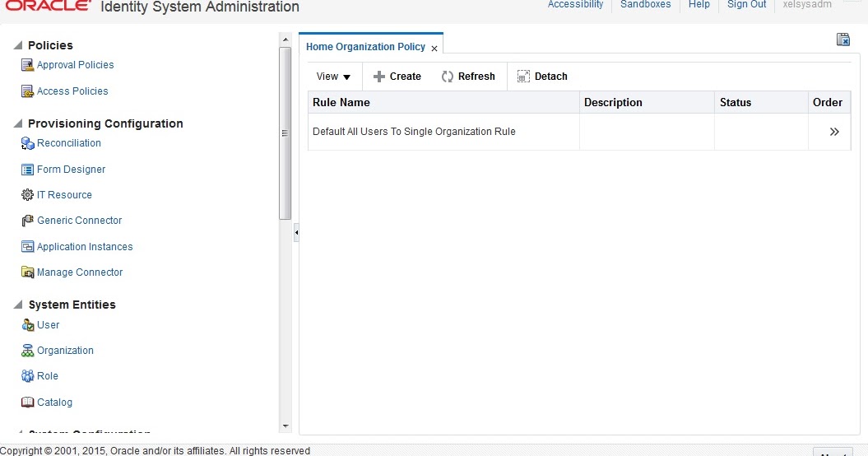Open the Approval Policies link

[x=76, y=65]
